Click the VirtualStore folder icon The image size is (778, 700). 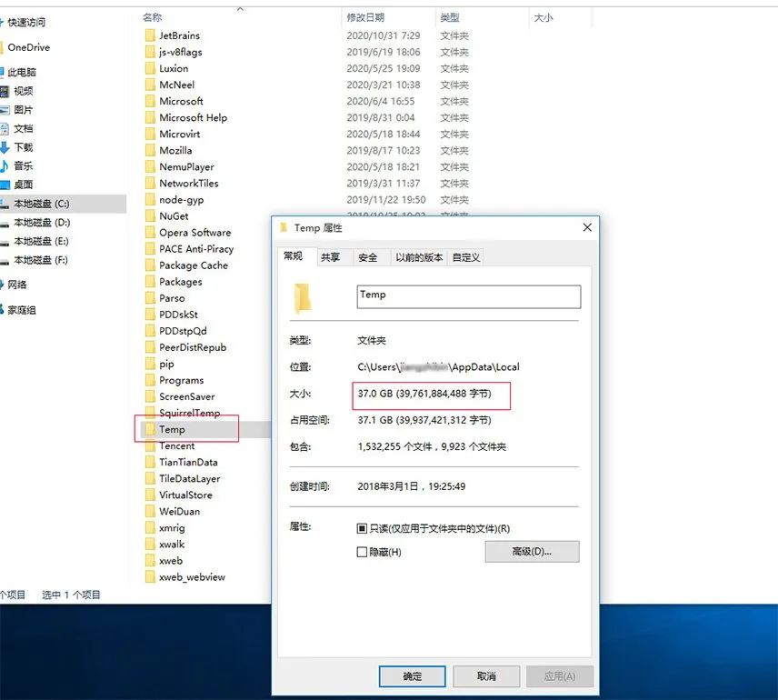(x=150, y=495)
